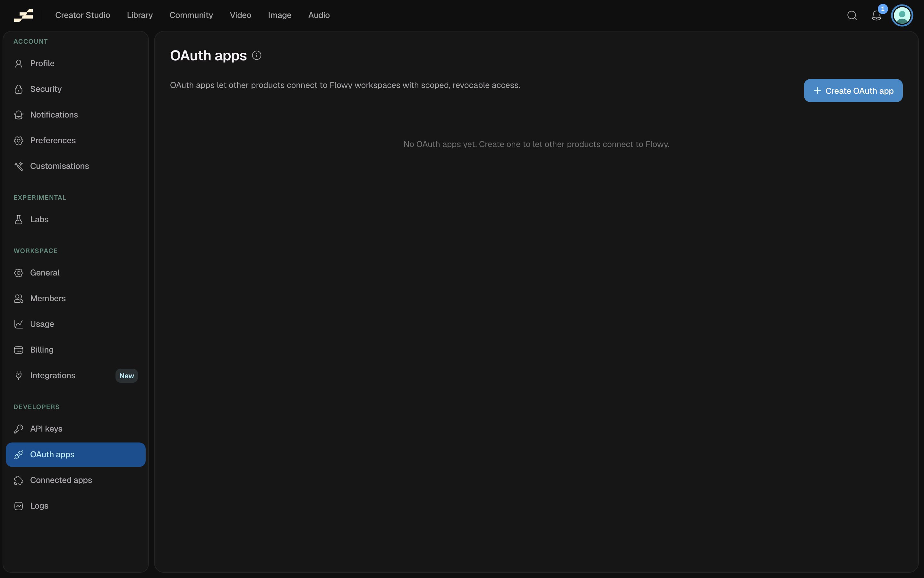Screen dimensions: 924x578
Task: Click the 'No OAuth apps yet' message
Action: (x=536, y=144)
